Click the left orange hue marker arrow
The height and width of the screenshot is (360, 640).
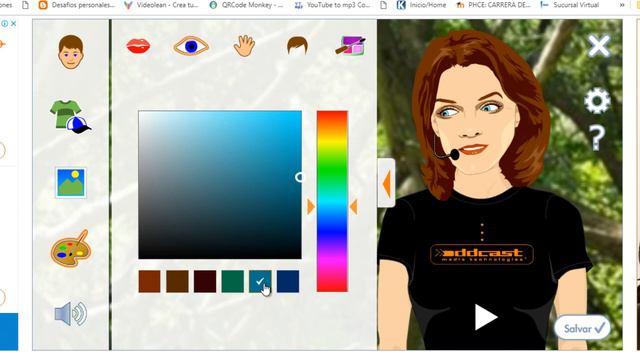click(x=311, y=207)
